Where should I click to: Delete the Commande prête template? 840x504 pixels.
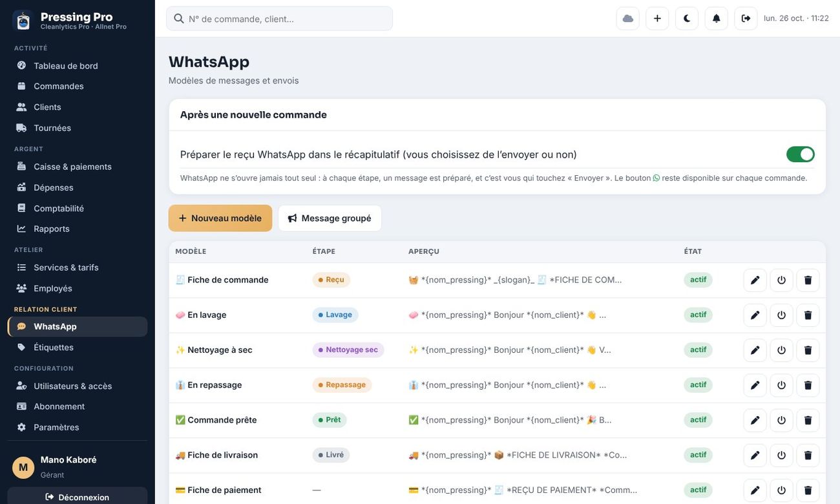[x=808, y=420]
